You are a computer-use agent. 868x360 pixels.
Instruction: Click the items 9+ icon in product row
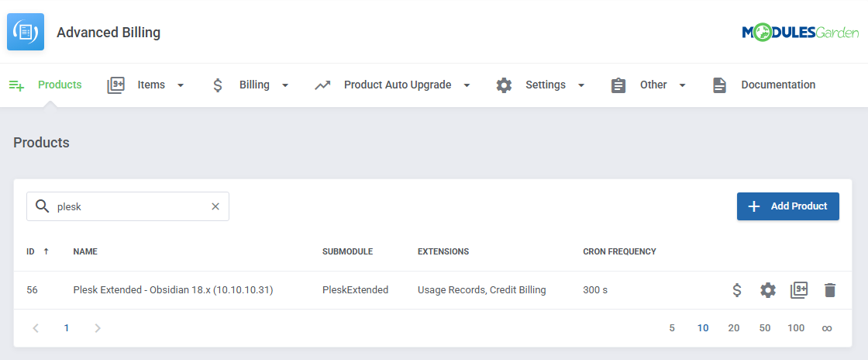coord(798,290)
